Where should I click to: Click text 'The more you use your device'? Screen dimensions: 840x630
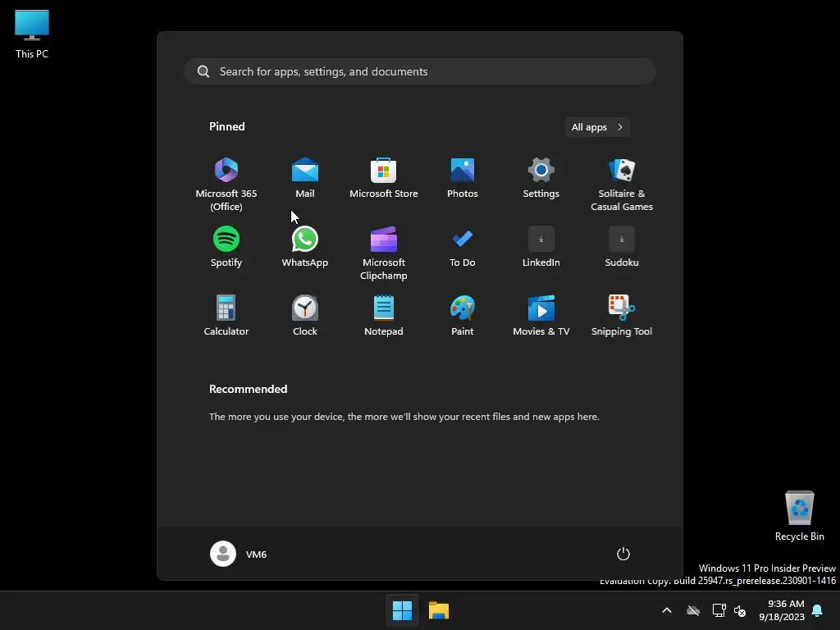[x=276, y=416]
